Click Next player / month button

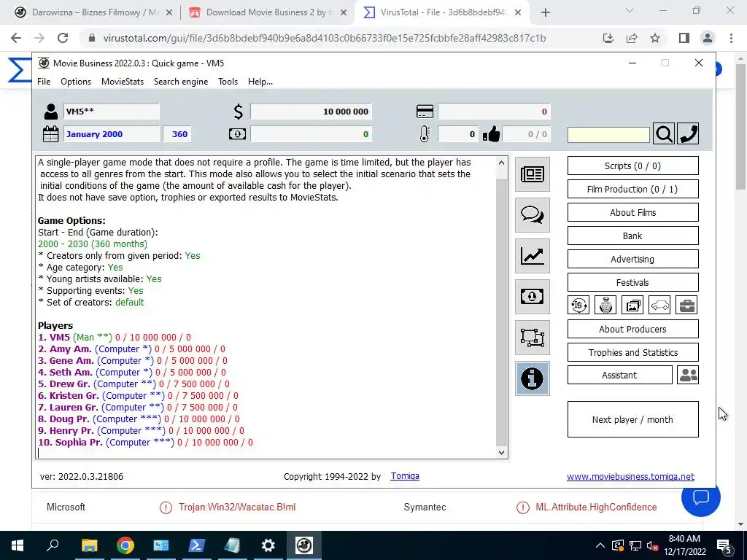point(632,419)
